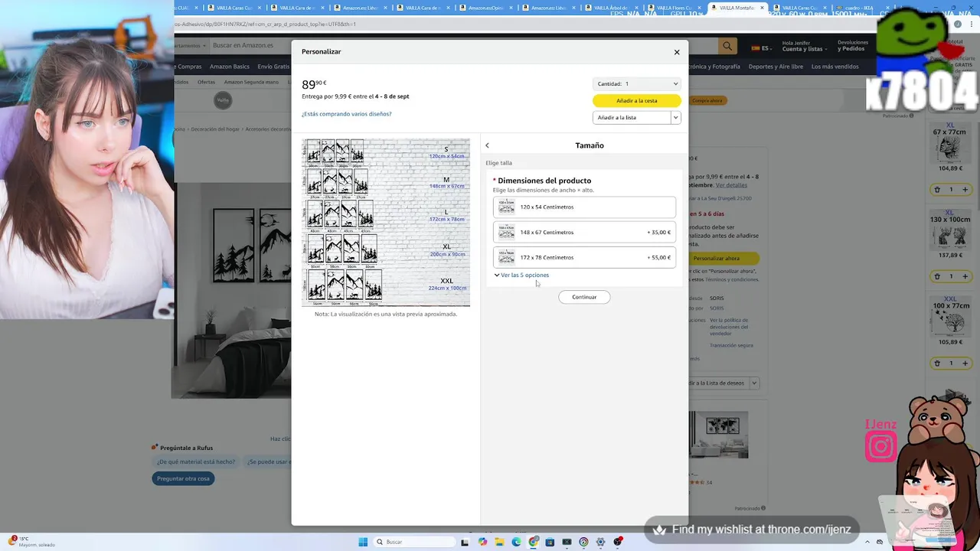Open Amazon Basics nav item
Image resolution: width=980 pixels, height=551 pixels.
point(230,67)
